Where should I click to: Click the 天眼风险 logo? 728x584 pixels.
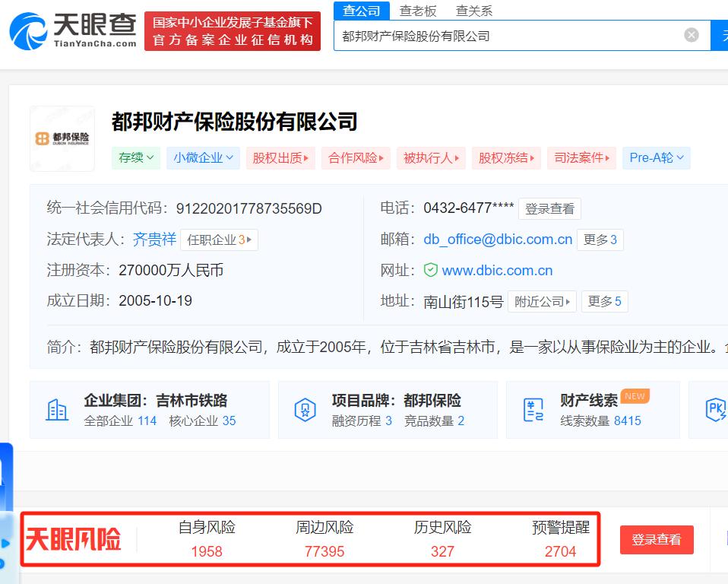(73, 539)
